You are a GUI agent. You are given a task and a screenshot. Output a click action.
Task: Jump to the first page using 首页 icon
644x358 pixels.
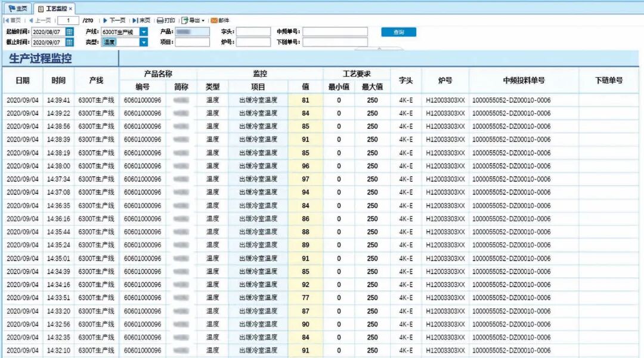tap(12, 19)
